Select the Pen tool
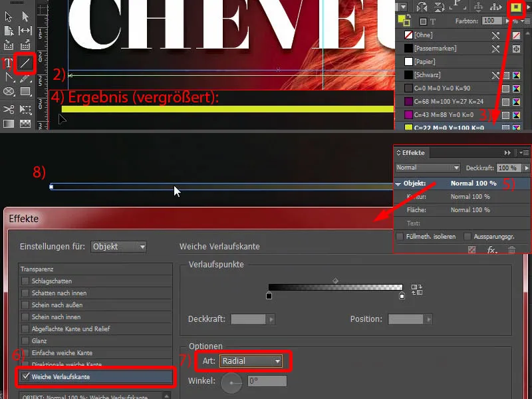The height and width of the screenshot is (399, 532). pyautogui.click(x=9, y=78)
